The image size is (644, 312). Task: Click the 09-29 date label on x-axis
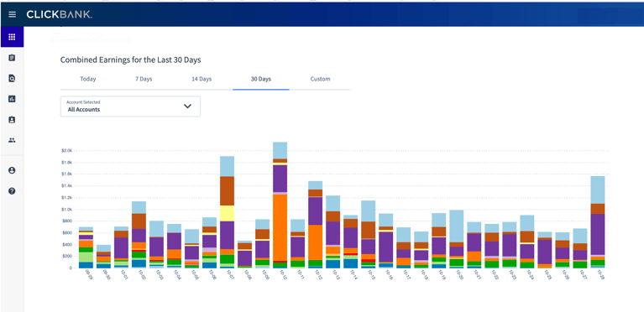[88, 274]
